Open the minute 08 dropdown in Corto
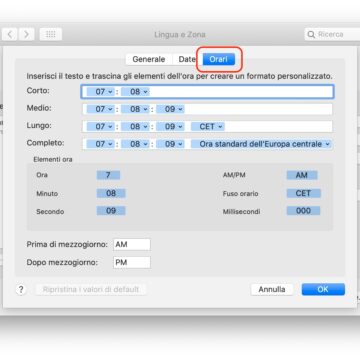This screenshot has height=360, width=360. point(135,92)
